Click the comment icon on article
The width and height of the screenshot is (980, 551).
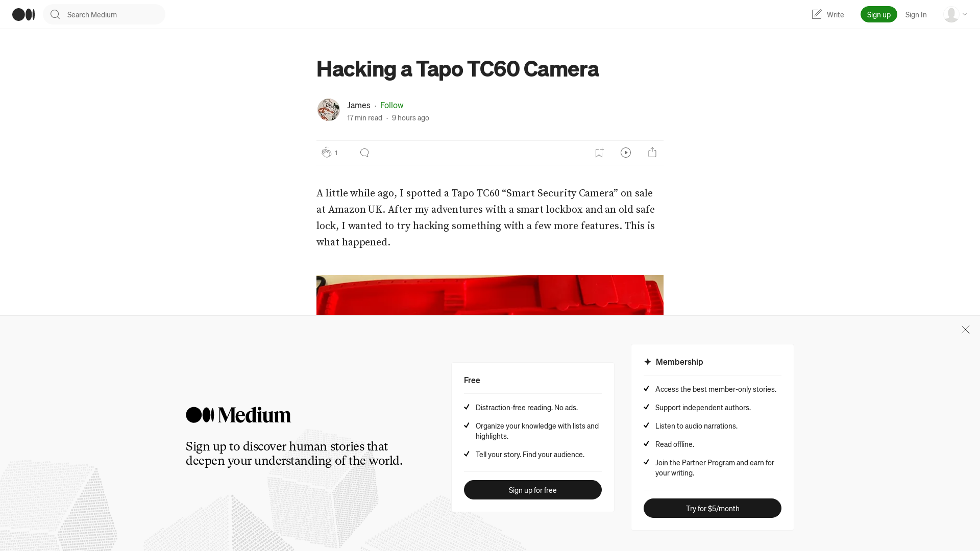(364, 152)
